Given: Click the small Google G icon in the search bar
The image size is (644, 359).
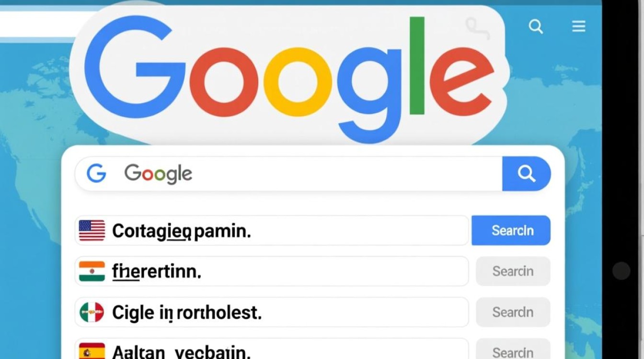Looking at the screenshot, I should [x=96, y=173].
